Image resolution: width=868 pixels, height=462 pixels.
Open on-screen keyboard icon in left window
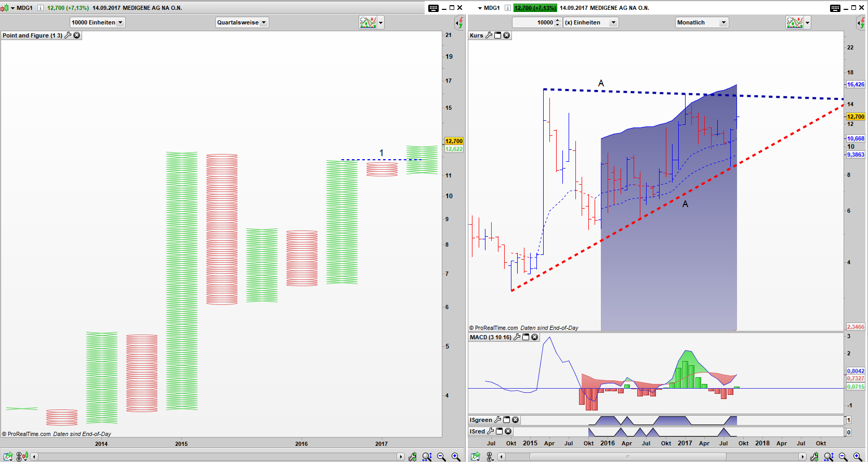click(433, 8)
